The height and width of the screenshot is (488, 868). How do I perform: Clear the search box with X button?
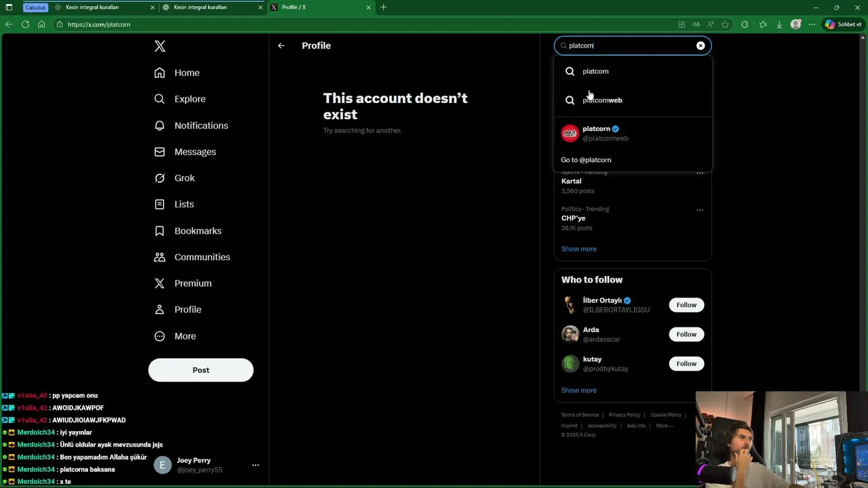pos(701,45)
